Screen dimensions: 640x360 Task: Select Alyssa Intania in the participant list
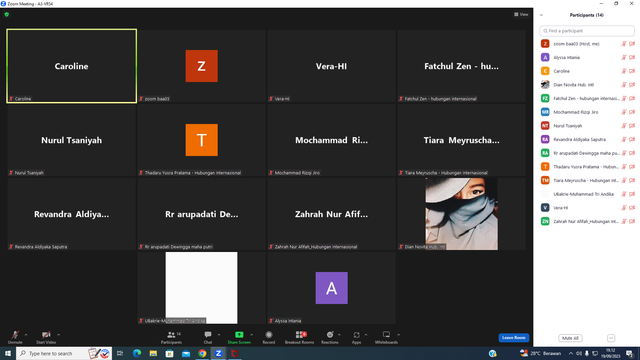[x=587, y=58]
